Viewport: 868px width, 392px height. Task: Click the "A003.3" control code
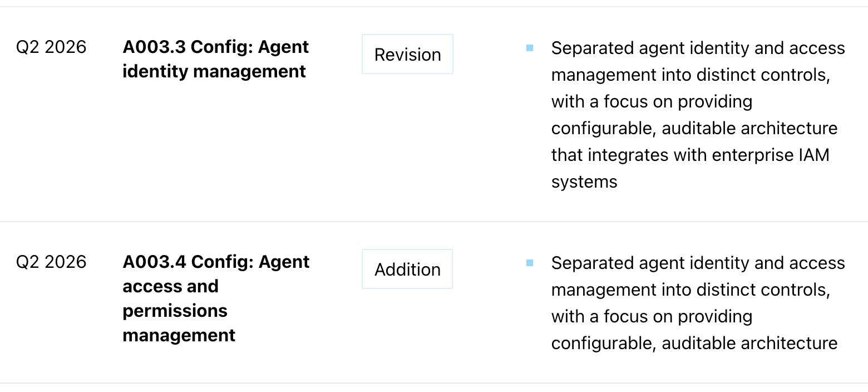click(x=154, y=47)
